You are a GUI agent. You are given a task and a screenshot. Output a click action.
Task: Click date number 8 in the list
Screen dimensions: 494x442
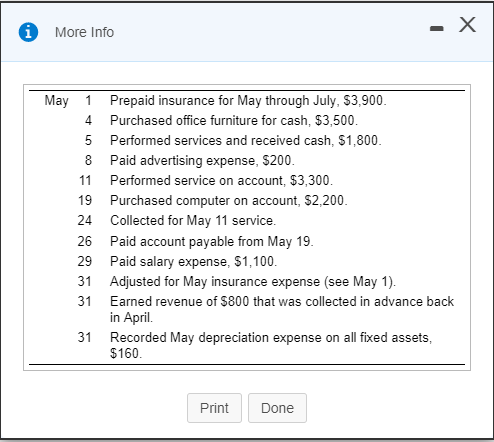tap(88, 160)
